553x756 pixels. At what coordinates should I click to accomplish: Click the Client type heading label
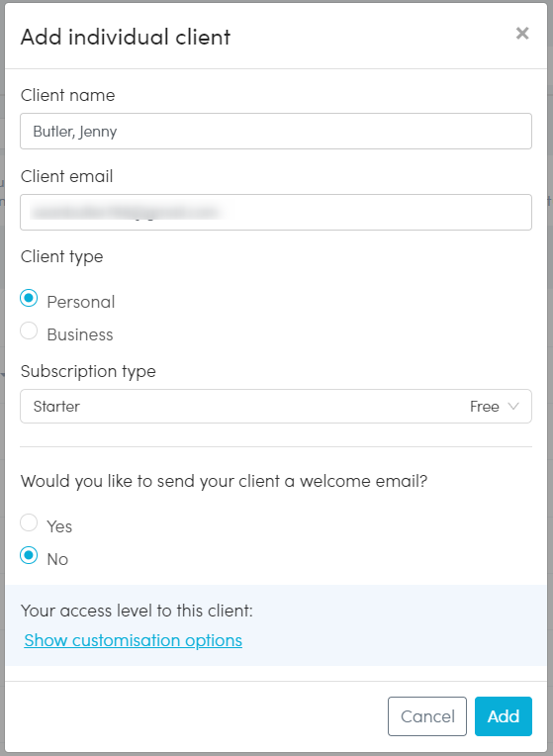point(61,257)
